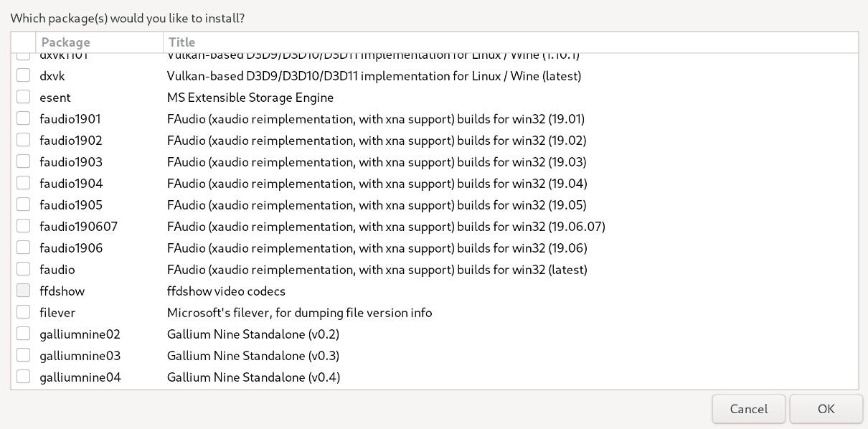Check the faudio1904 package
Screen dimensions: 868x429
(23, 183)
